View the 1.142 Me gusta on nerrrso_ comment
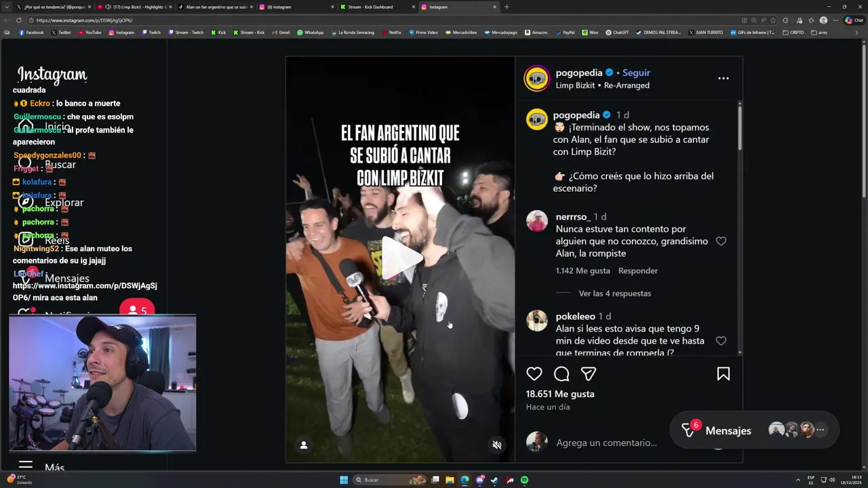868x488 pixels. click(583, 270)
